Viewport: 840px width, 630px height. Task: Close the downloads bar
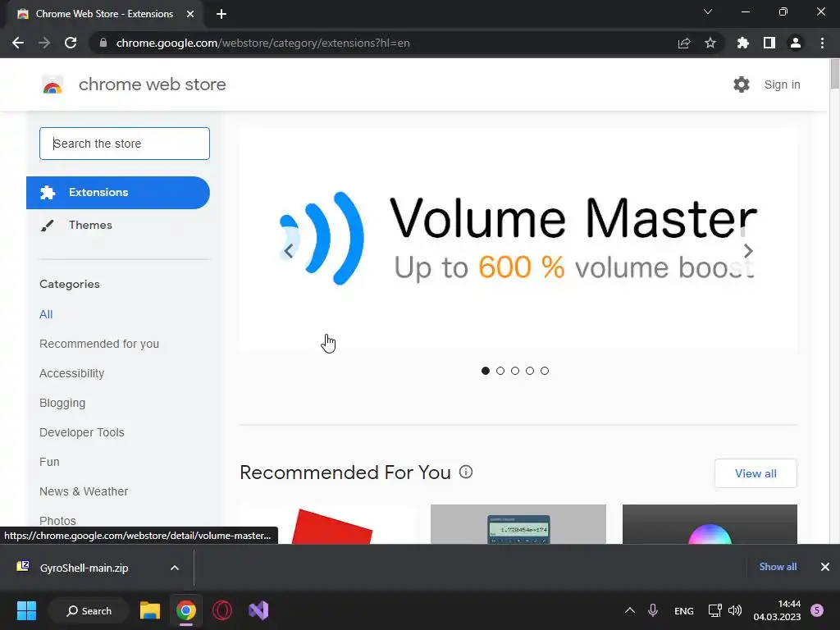click(825, 567)
